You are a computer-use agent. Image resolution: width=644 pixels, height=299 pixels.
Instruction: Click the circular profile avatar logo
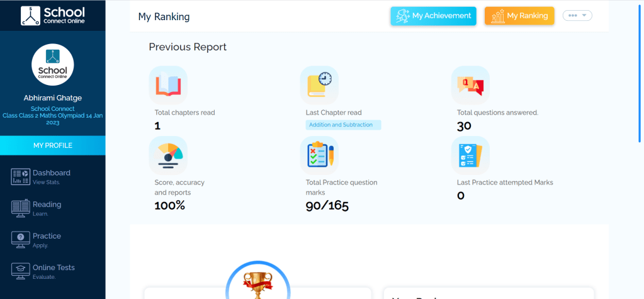(53, 64)
